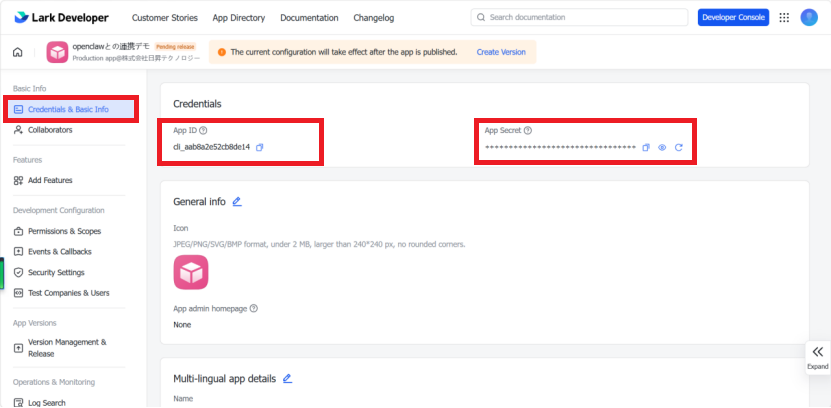Reveal the App Secret with eye icon
The width and height of the screenshot is (831, 408).
point(662,147)
